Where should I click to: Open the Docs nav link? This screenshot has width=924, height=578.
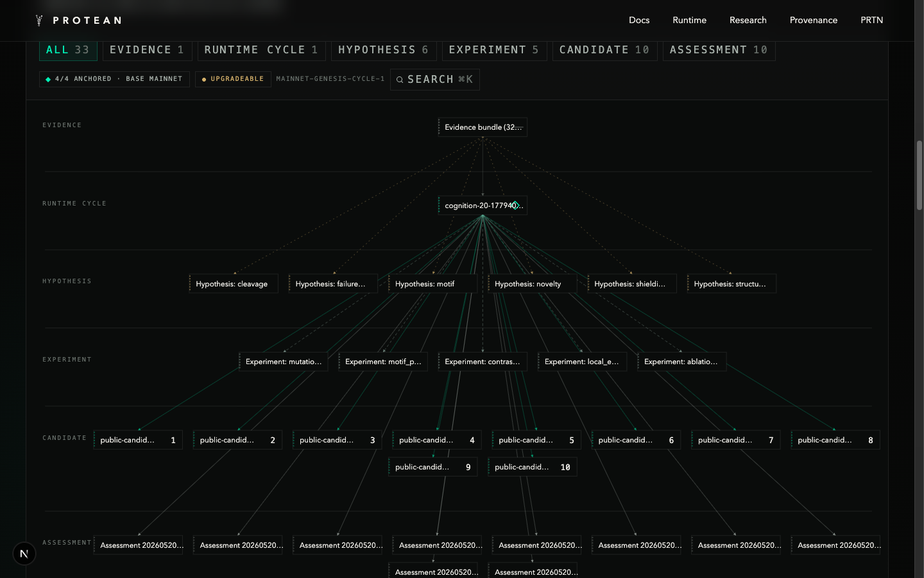(639, 21)
